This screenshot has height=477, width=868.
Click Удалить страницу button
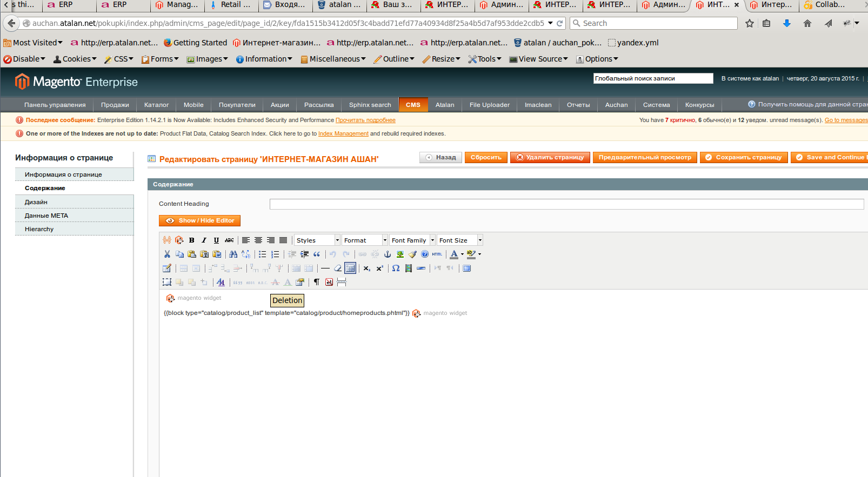550,157
